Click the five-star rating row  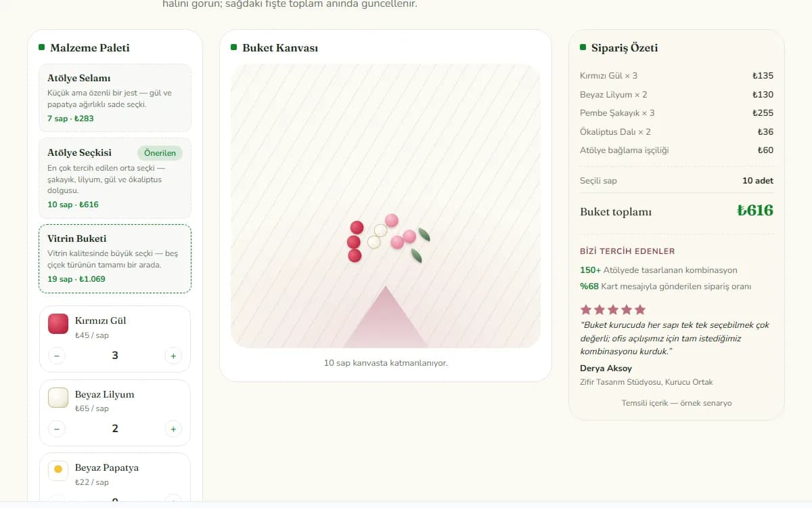(x=613, y=310)
